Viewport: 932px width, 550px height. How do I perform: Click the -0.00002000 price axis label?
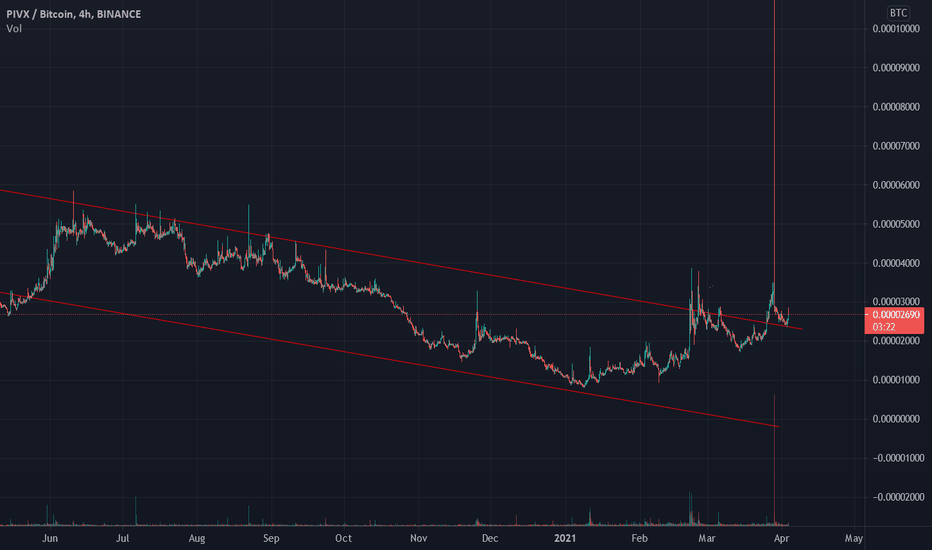896,497
